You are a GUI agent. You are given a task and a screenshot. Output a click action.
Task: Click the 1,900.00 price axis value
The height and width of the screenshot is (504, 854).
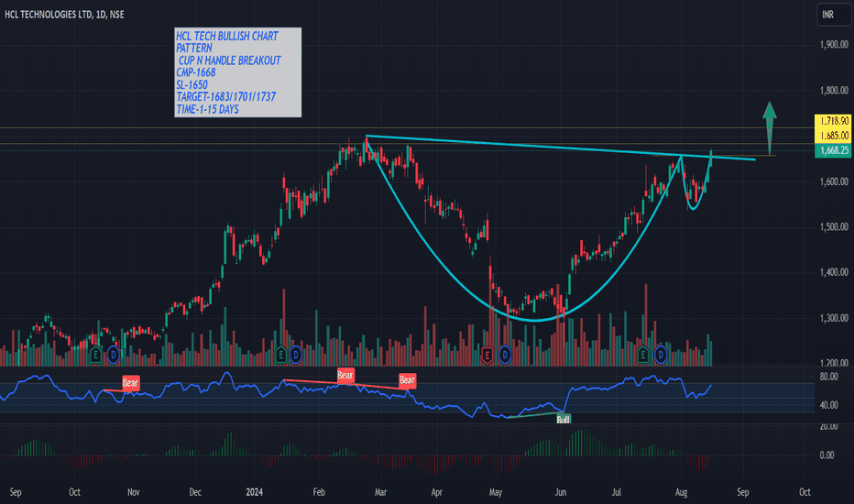[834, 45]
